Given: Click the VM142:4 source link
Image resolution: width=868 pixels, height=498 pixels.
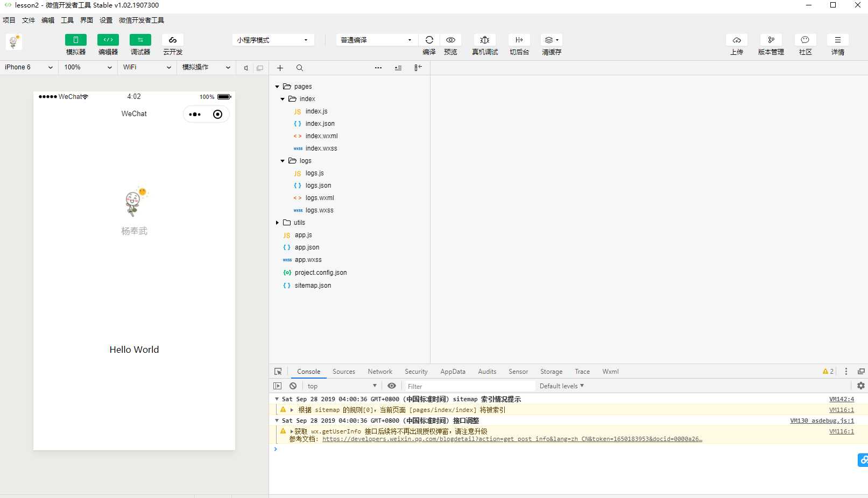Looking at the screenshot, I should coord(842,399).
